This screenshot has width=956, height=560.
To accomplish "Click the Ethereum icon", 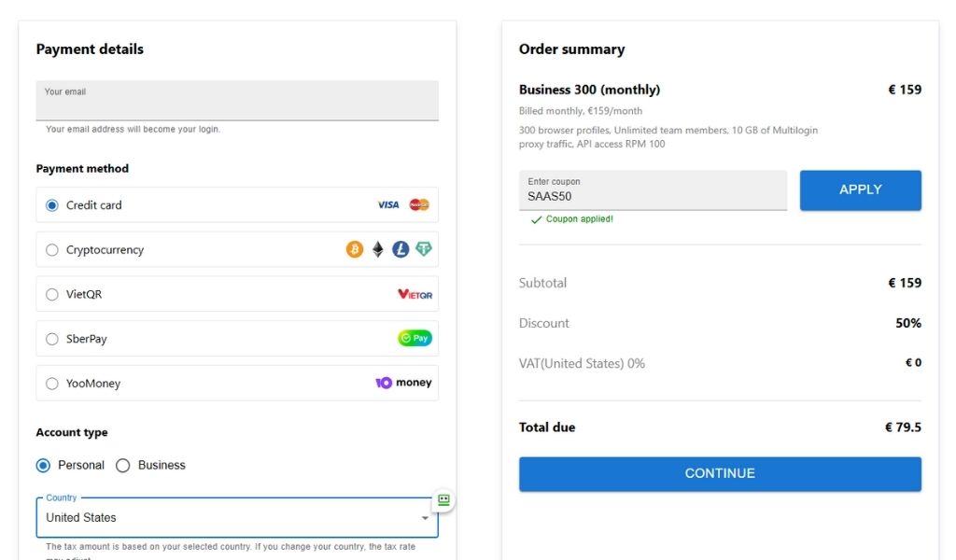I will 378,249.
